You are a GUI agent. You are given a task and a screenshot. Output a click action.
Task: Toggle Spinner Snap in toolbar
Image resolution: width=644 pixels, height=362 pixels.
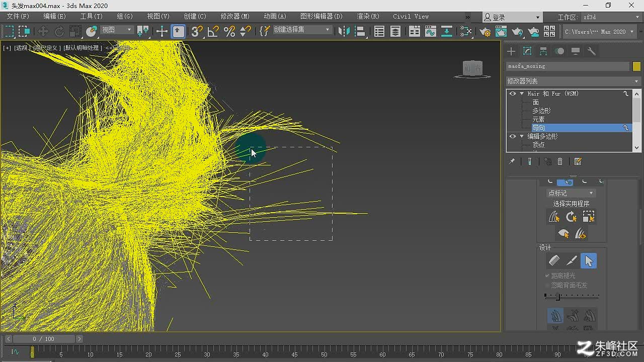[245, 31]
